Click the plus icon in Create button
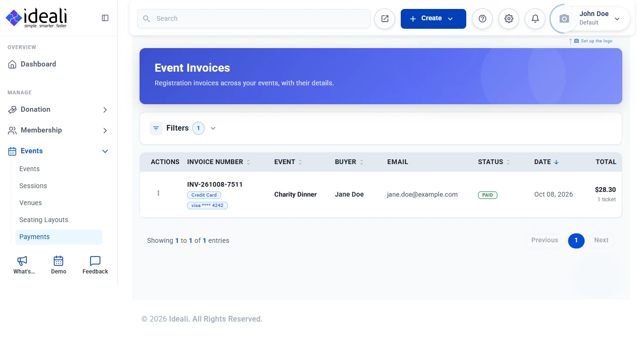This screenshot has width=644, height=339. [x=413, y=19]
